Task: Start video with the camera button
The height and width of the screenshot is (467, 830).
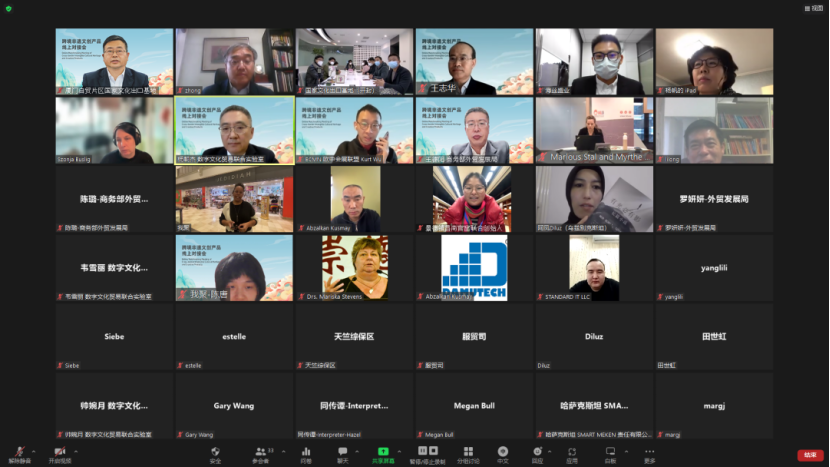Action: (x=59, y=454)
